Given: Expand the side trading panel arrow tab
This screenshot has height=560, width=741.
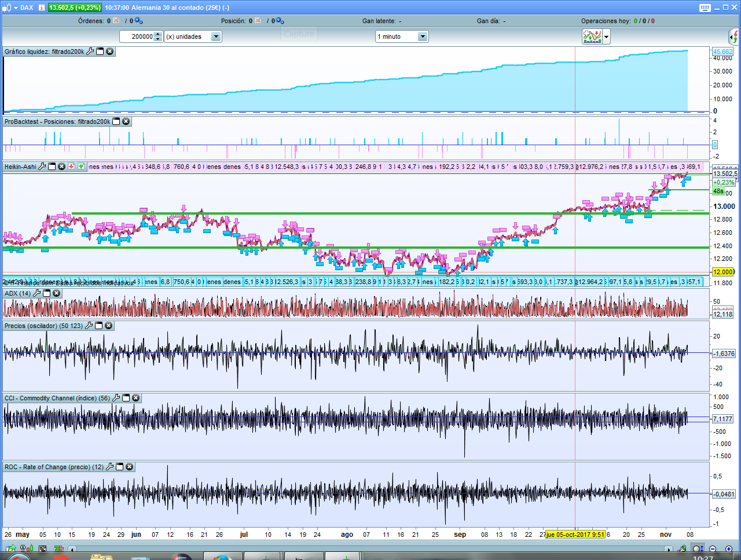Looking at the screenshot, I should 733,38.
